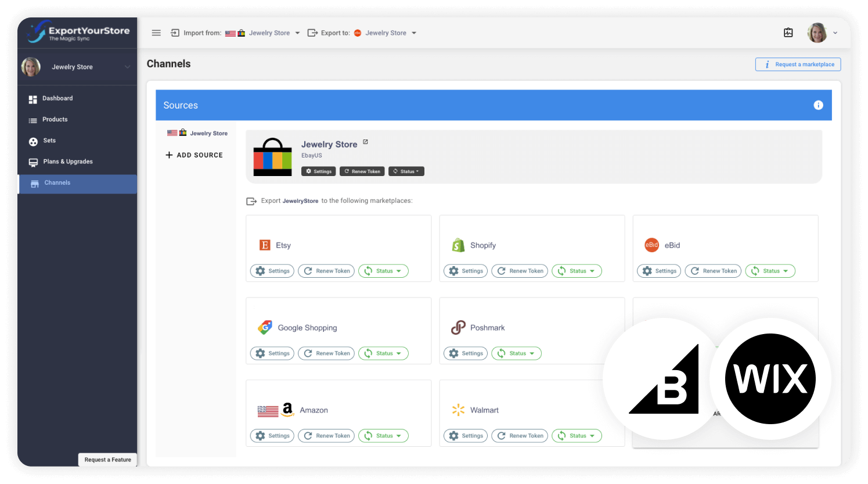Open the Dashboard sidebar icon
Screen dimensions: 868x484
point(33,98)
